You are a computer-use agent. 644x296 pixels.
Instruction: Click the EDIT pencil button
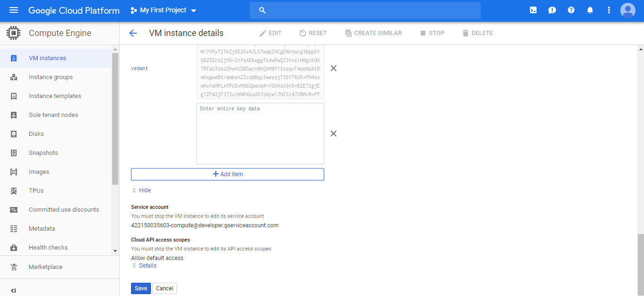coord(270,33)
